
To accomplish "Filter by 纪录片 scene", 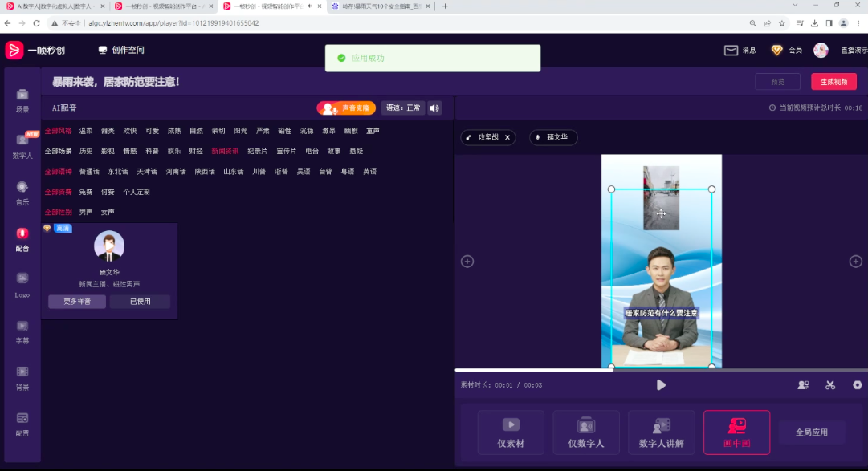I will [258, 151].
